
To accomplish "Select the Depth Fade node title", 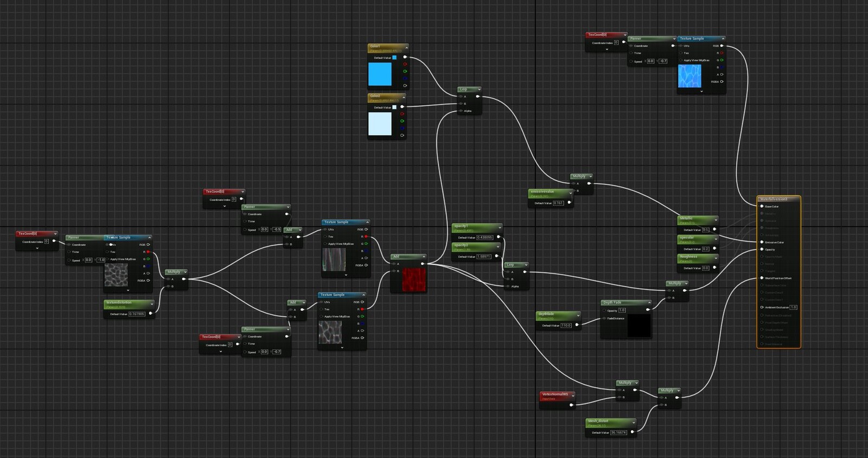I will click(612, 302).
